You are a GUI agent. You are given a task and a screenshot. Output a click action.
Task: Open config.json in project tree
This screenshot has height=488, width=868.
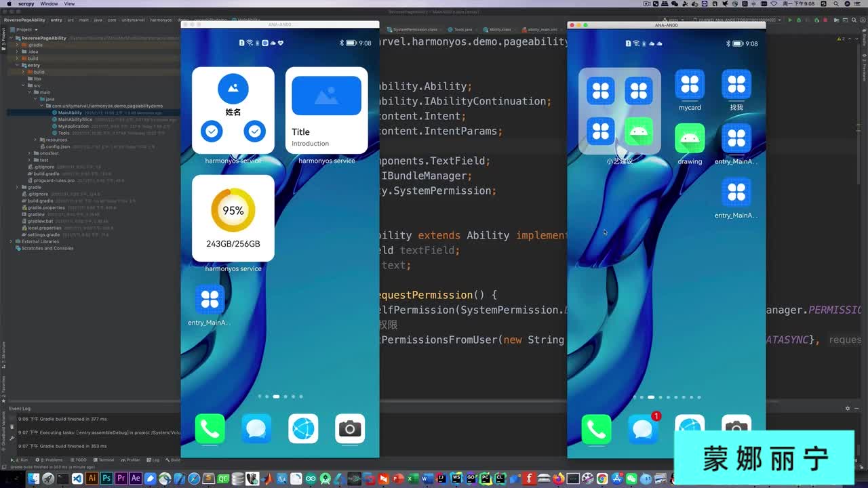(x=58, y=146)
